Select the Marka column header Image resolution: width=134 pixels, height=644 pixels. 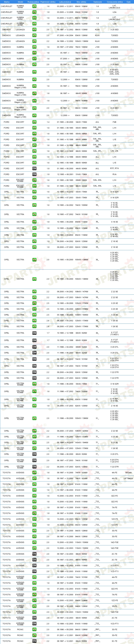(7, 2)
